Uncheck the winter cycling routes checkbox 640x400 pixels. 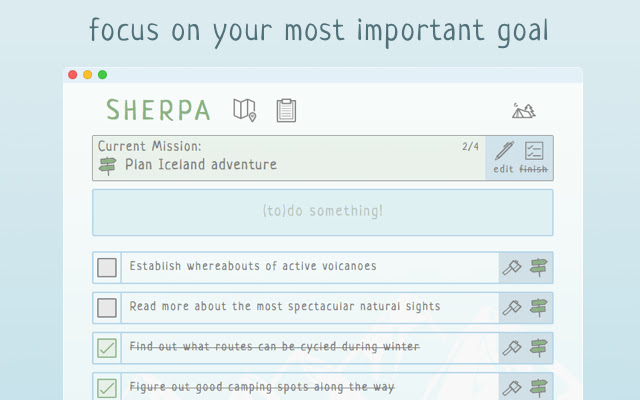pyautogui.click(x=107, y=347)
